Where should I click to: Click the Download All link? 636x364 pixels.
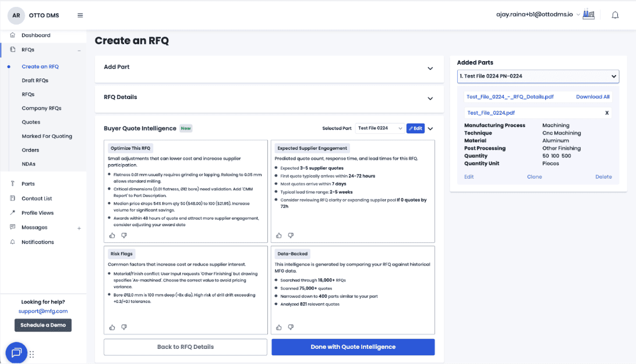(592, 97)
